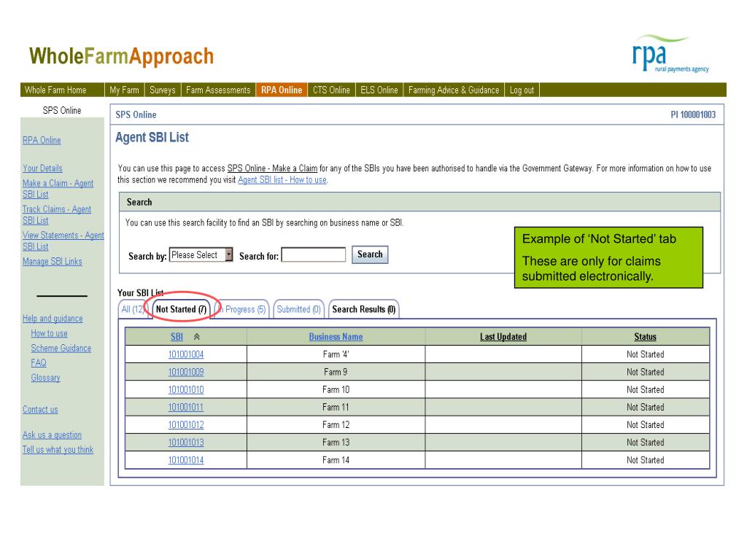This screenshot has height=560, width=747.
Task: Open SBI 101001014 link
Action: click(186, 460)
